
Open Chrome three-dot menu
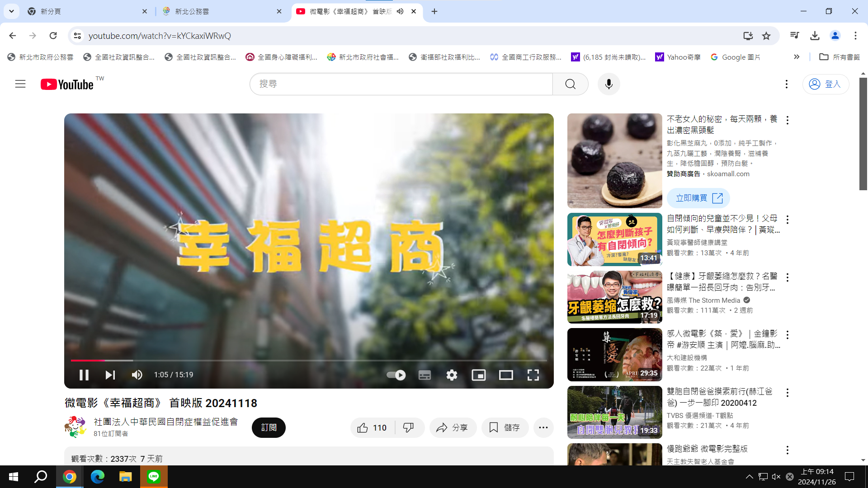[x=855, y=36]
